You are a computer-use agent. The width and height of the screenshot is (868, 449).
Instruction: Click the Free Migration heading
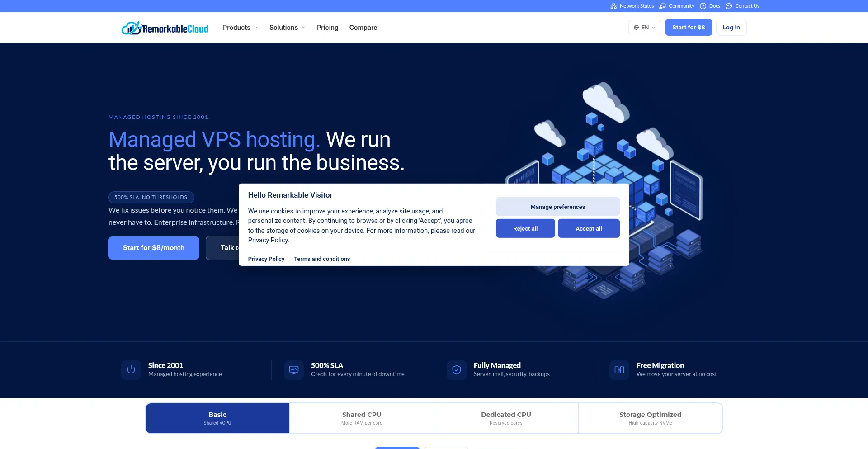pos(660,365)
